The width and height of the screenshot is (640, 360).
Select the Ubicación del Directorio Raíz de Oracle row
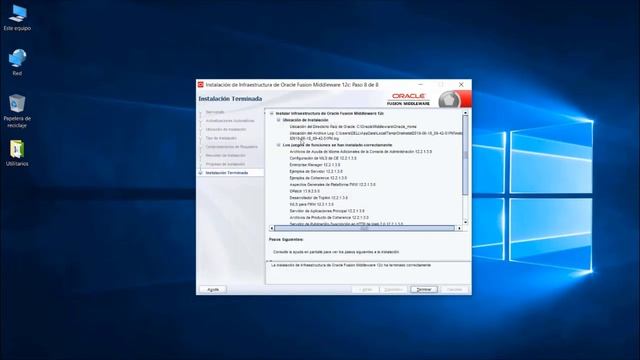[353, 127]
